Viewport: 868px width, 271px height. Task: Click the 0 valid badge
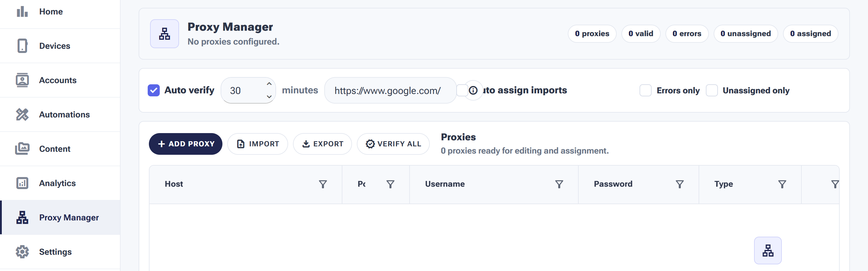[640, 34]
